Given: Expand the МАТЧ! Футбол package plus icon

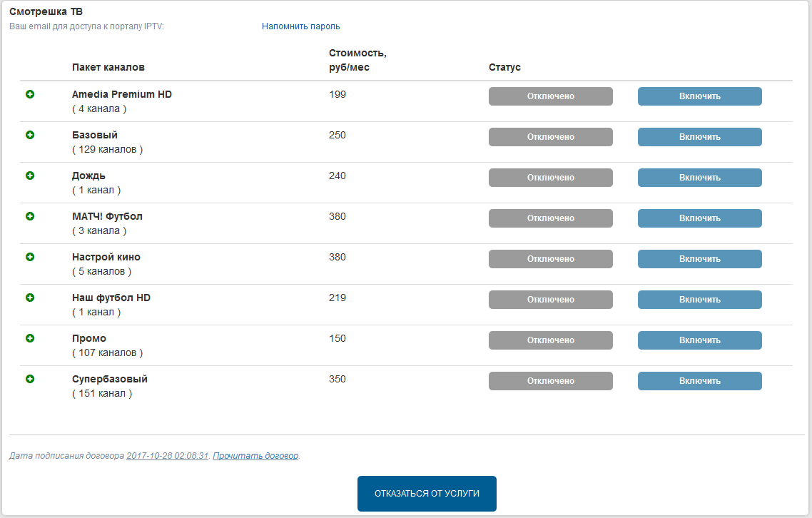Looking at the screenshot, I should (30, 216).
